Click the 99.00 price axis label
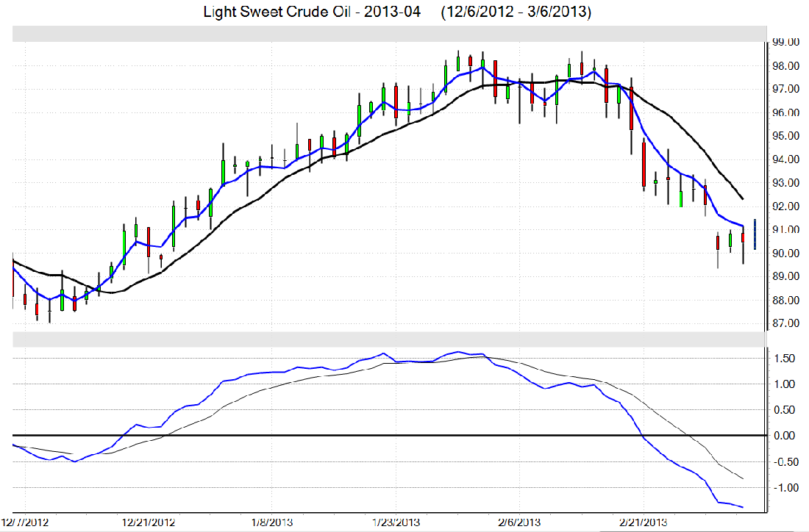This screenshot has width=809, height=532. (x=784, y=43)
